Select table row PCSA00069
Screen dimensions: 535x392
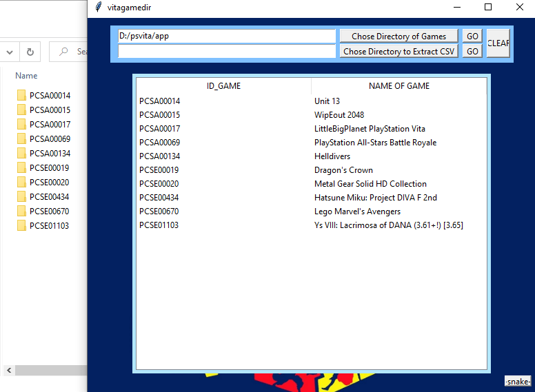(x=312, y=143)
